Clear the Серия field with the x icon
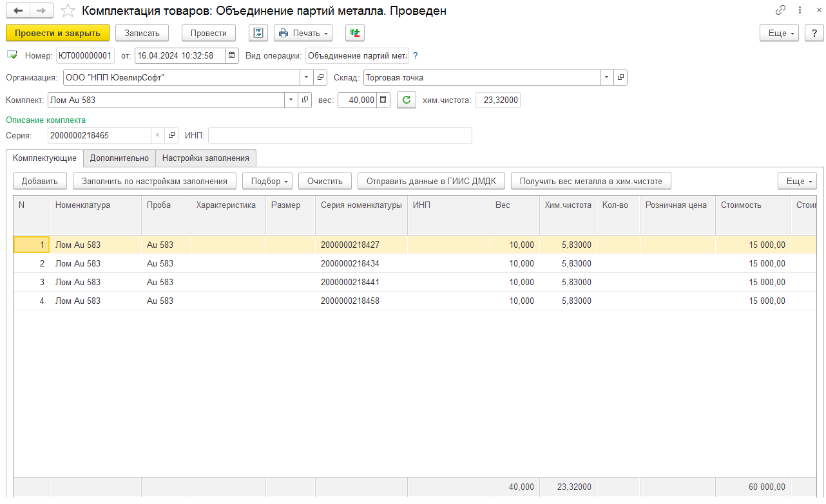The height and width of the screenshot is (504, 826). click(x=157, y=135)
